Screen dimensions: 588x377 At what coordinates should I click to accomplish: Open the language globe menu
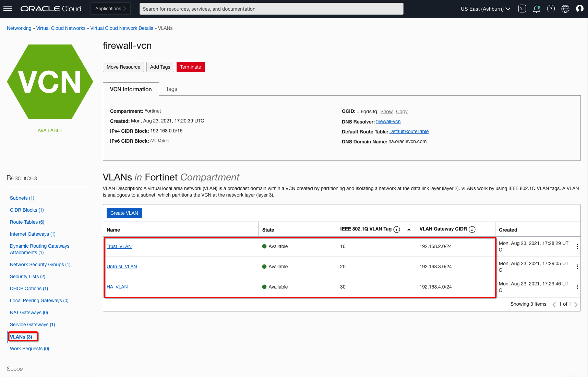click(x=565, y=9)
